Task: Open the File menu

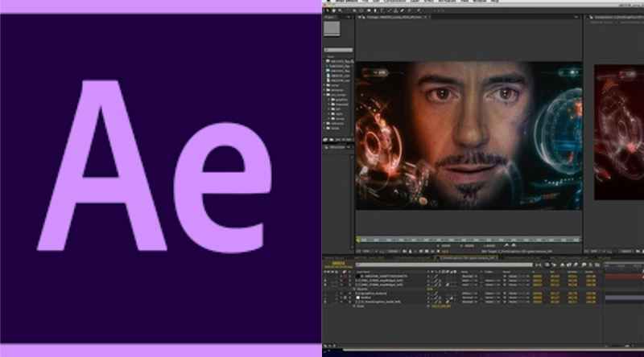Action: point(362,2)
